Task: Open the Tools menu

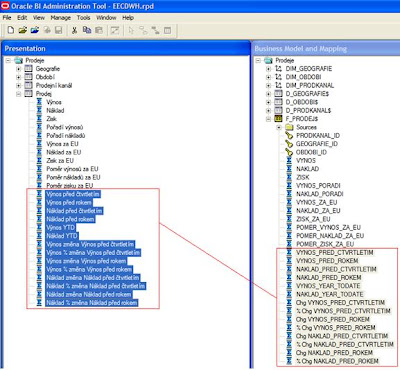Action: point(83,17)
